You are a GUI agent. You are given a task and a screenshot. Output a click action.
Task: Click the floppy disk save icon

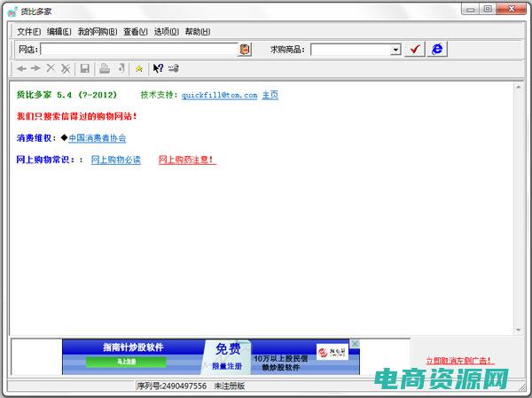pyautogui.click(x=85, y=68)
